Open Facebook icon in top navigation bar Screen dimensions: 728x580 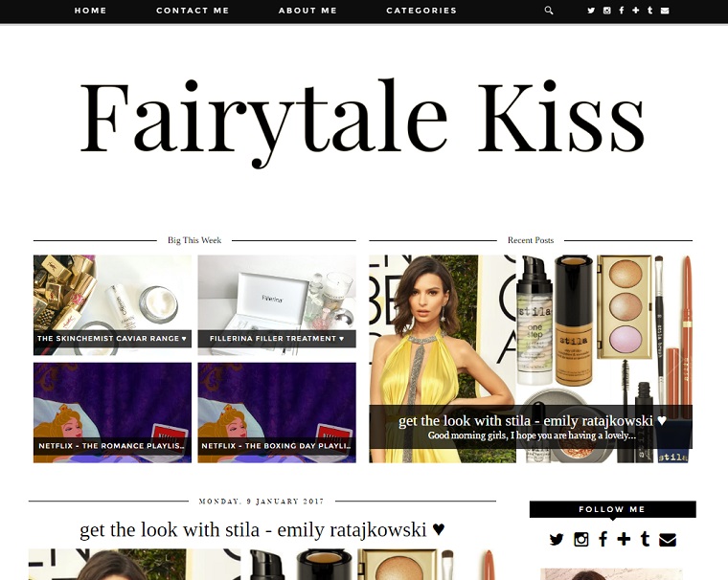[x=622, y=11]
